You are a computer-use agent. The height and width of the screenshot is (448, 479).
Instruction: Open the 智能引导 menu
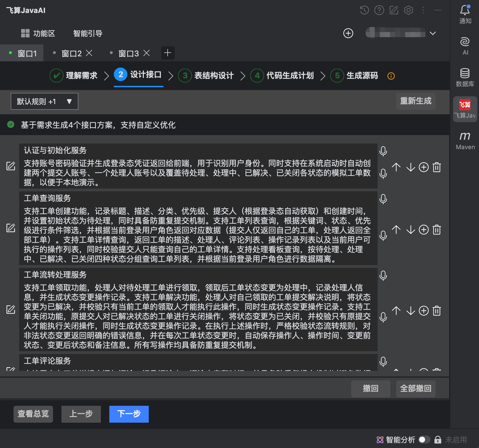88,33
